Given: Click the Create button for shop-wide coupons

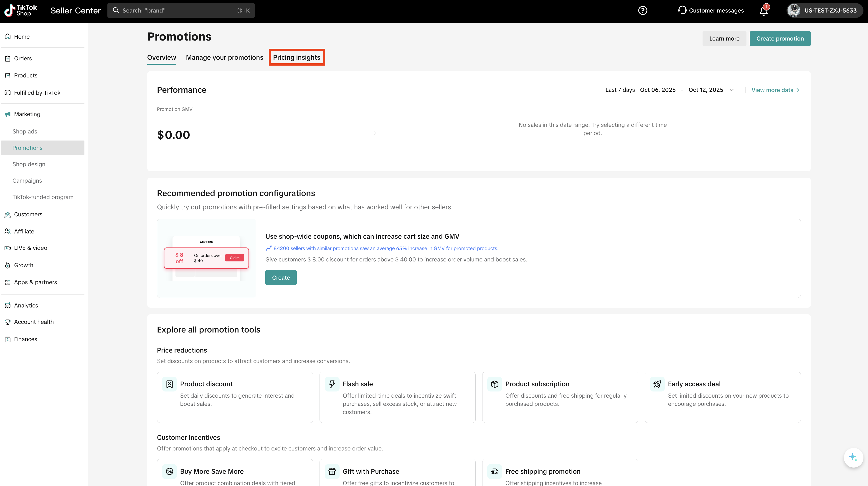Looking at the screenshot, I should 281,278.
